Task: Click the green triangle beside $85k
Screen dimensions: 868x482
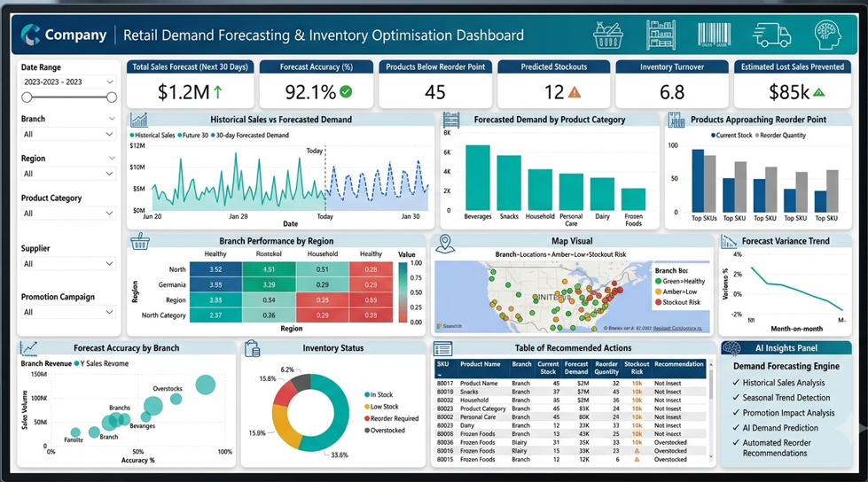Action: tap(819, 92)
